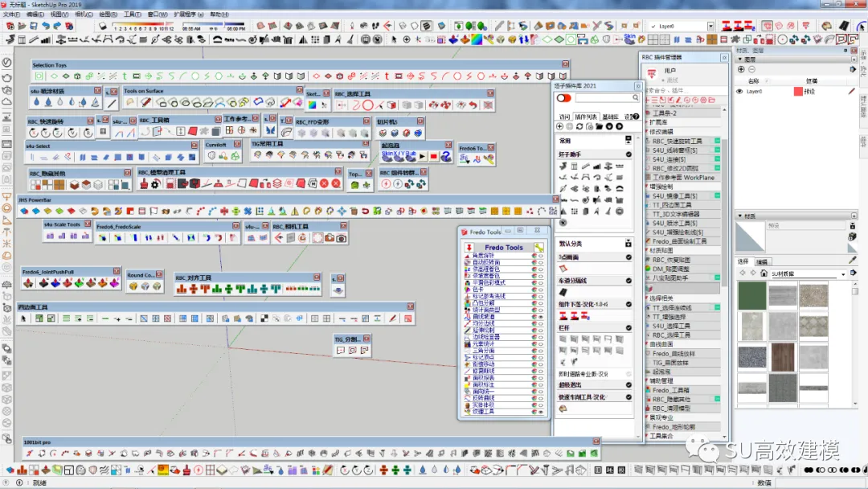This screenshot has width=868, height=489.
Task: Open the 相机(C) menu
Action: (84, 14)
